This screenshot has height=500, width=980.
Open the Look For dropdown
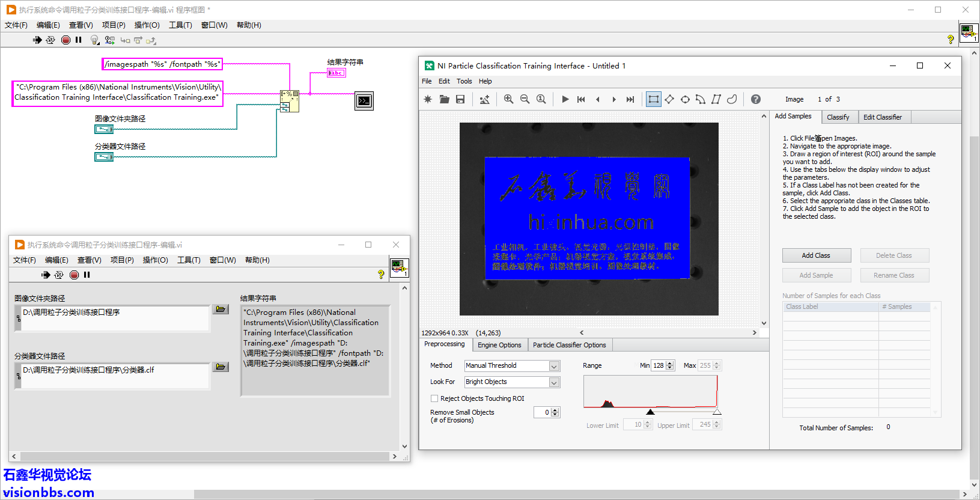tap(554, 382)
